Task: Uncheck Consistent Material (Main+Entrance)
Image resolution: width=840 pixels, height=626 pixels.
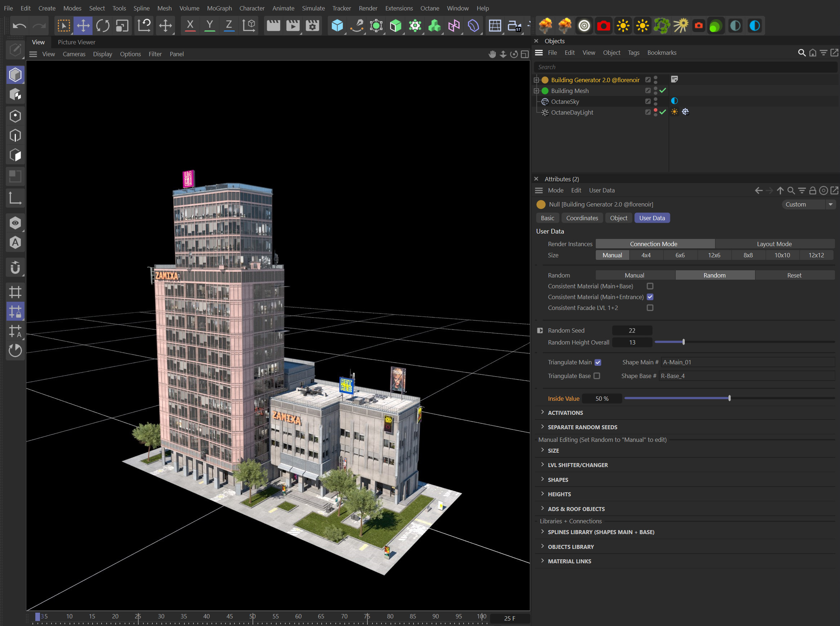Action: [x=650, y=297]
